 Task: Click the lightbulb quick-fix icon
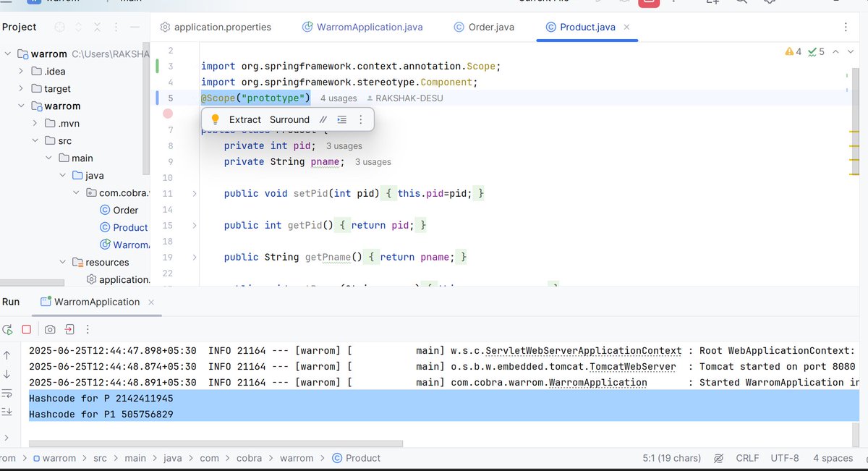215,119
